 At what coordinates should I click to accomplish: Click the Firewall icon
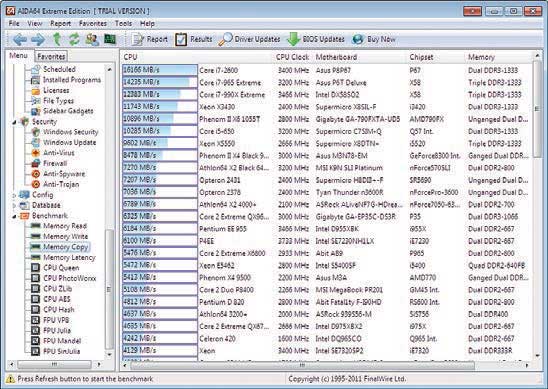(x=35, y=163)
